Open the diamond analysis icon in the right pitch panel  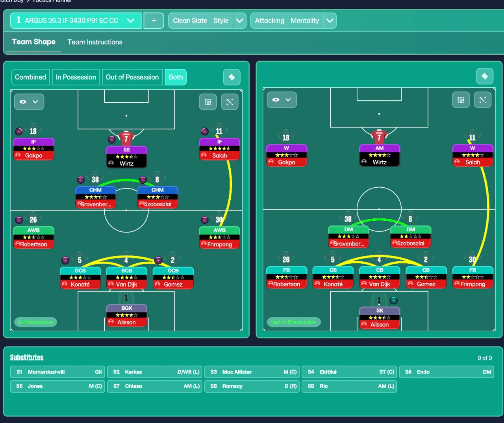tap(485, 76)
